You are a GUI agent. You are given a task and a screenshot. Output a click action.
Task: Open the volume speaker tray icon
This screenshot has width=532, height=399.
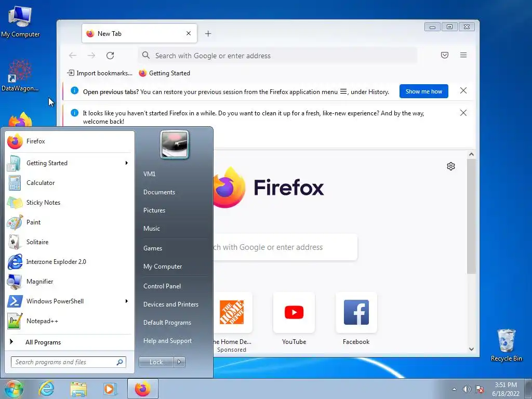467,389
